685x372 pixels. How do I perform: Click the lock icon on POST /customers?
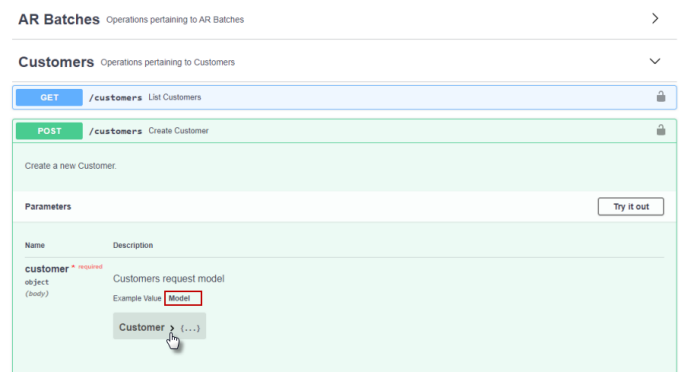661,130
